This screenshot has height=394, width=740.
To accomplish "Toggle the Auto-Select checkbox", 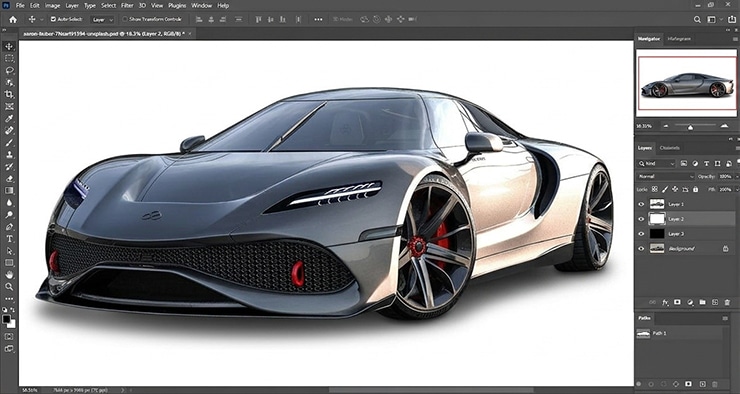I will 53,19.
